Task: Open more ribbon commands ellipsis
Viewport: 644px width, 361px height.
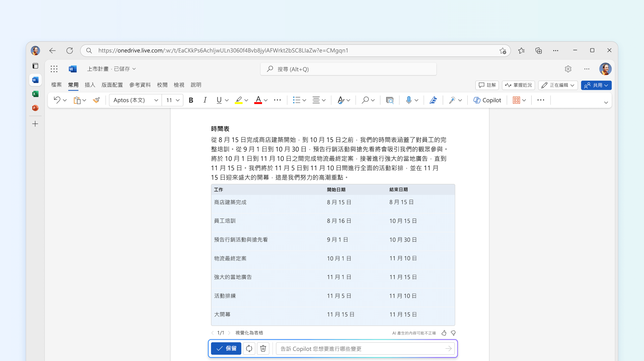Action: pos(541,100)
